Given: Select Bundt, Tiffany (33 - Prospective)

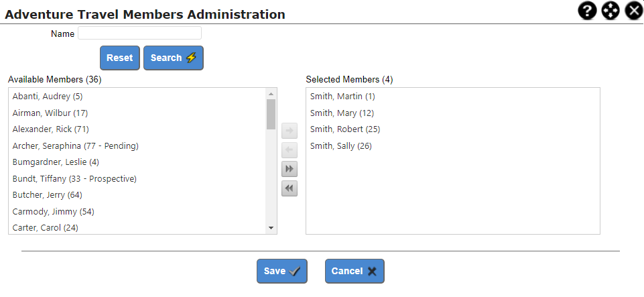Looking at the screenshot, I should point(137,179).
